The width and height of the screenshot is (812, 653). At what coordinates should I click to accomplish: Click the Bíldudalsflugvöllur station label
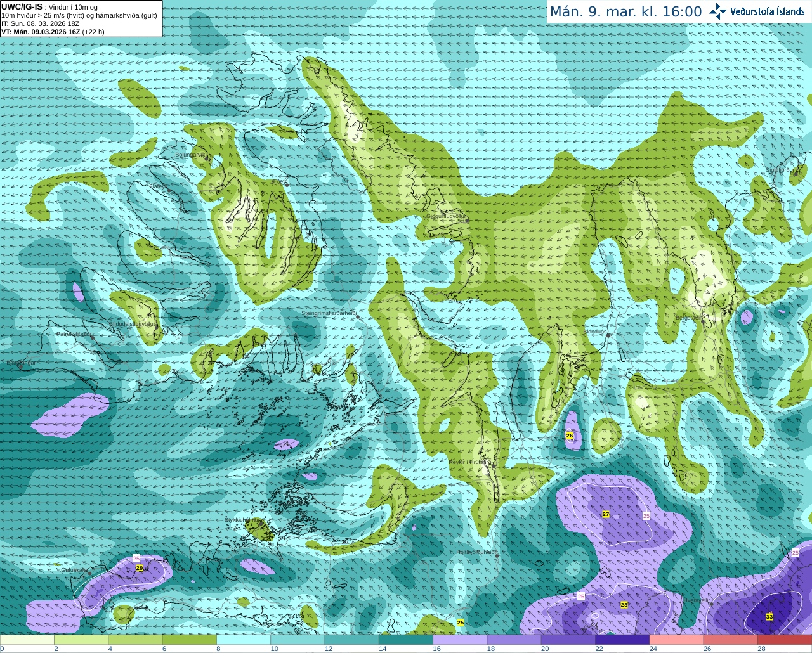point(132,323)
